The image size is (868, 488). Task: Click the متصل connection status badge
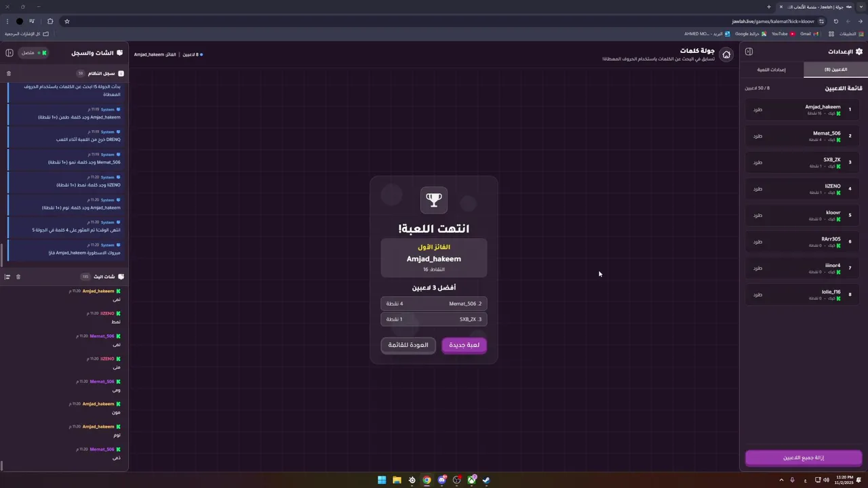click(x=33, y=53)
